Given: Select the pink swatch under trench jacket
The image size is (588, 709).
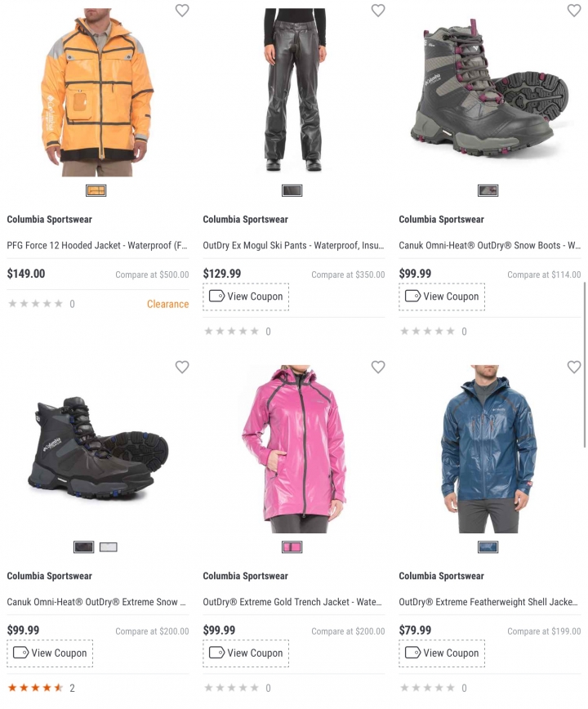Looking at the screenshot, I should coord(292,547).
